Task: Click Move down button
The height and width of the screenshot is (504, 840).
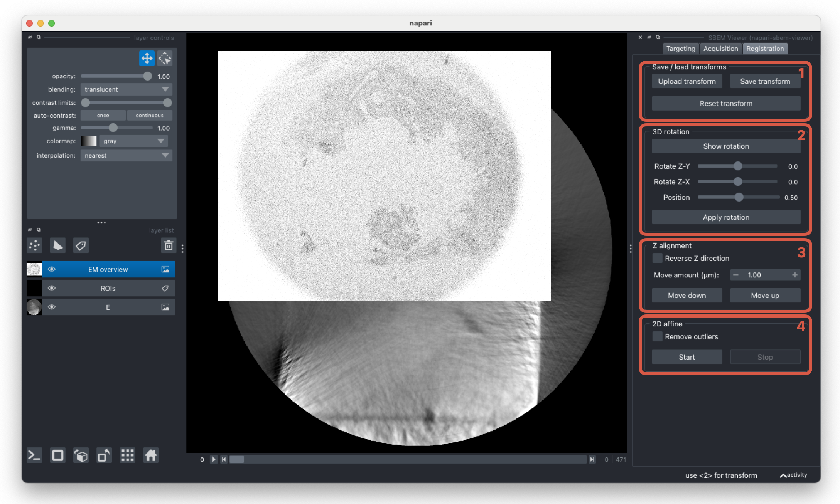Action: pos(687,296)
